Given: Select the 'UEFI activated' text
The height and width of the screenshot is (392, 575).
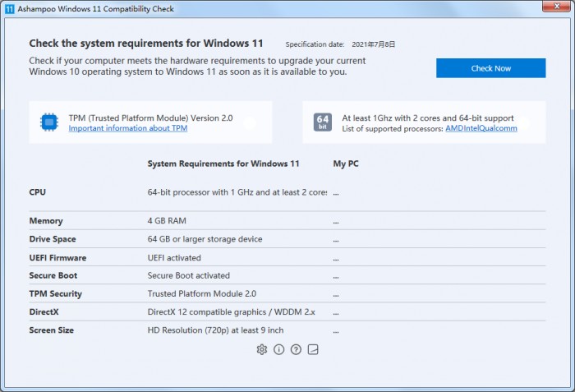Looking at the screenshot, I should click(x=174, y=258).
